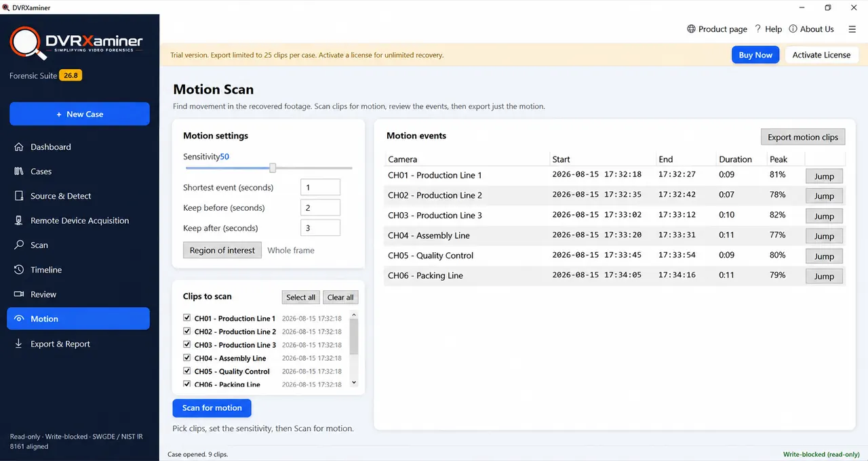Screen dimensions: 868x461
Task: Click the Write-blocked (read-only) status text
Action: 821,454
